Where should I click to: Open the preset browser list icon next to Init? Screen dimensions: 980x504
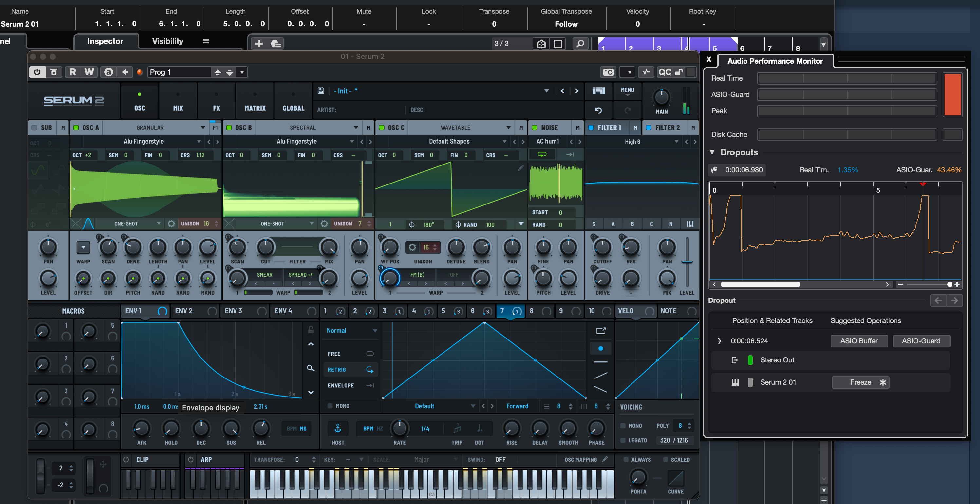point(598,91)
